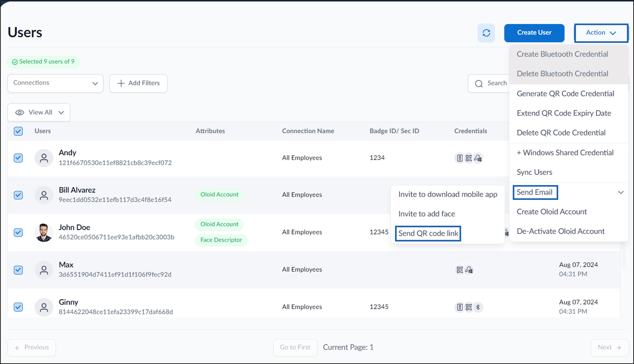Image resolution: width=634 pixels, height=364 pixels.
Task: Click John Doe's Face Descriptor tag
Action: pos(221,240)
